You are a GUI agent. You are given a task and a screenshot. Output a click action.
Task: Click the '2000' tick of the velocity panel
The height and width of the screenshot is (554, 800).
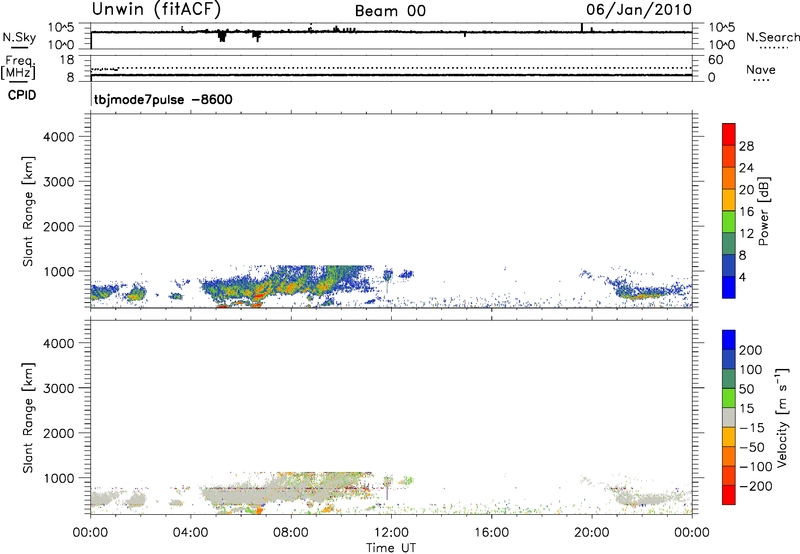(x=58, y=433)
